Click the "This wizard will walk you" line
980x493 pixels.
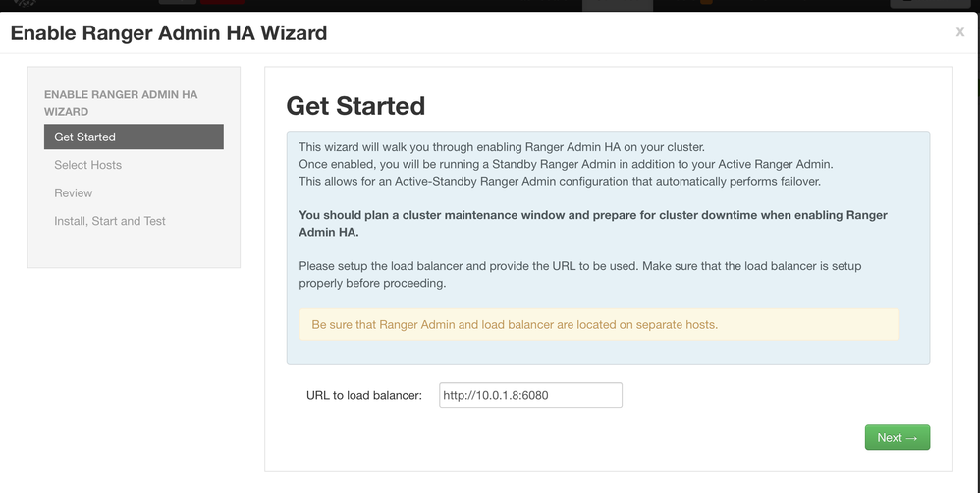click(x=501, y=147)
